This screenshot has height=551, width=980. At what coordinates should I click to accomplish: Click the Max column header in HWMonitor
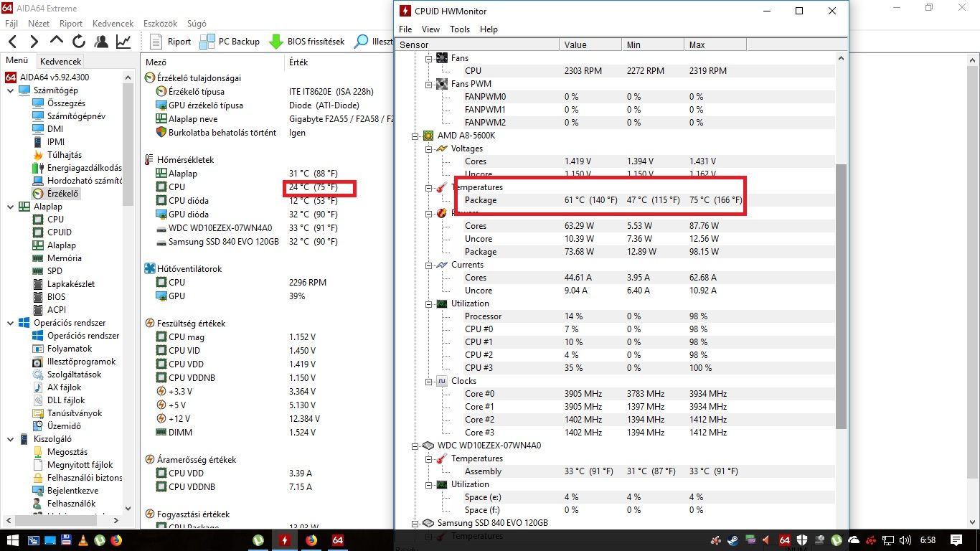click(x=715, y=44)
